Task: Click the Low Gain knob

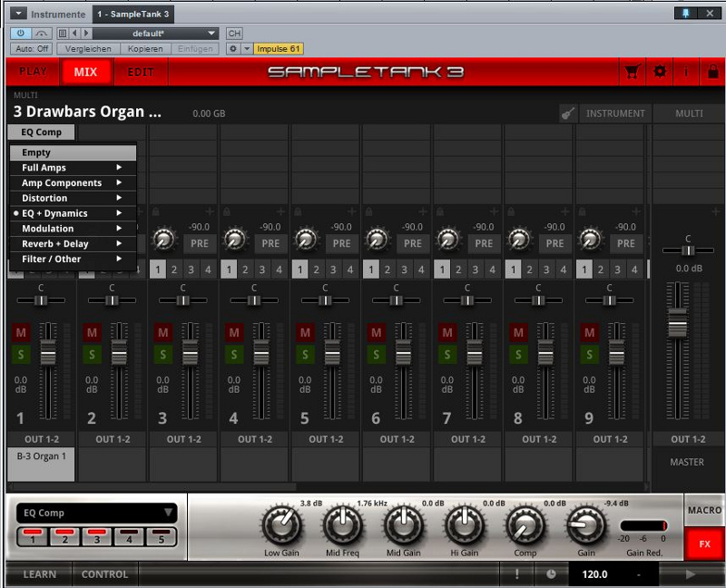Action: pyautogui.click(x=282, y=526)
